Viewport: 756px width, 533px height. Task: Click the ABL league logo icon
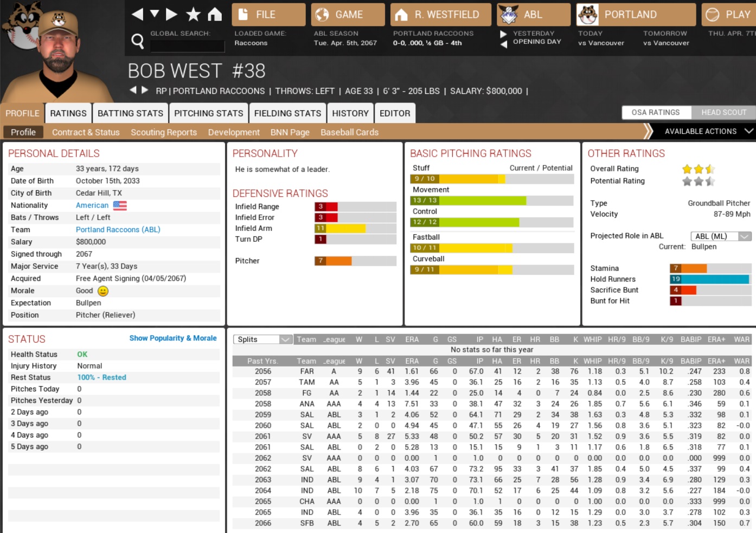click(508, 15)
